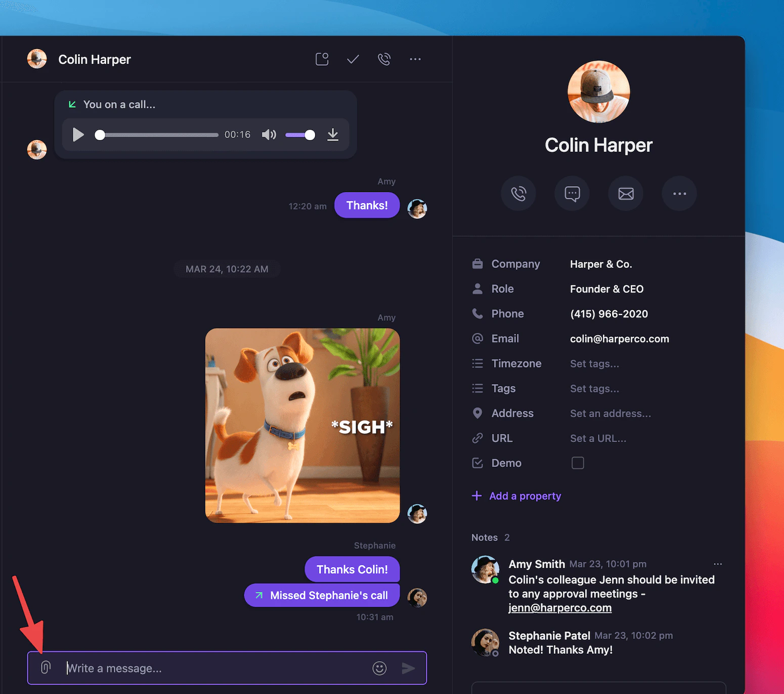
Task: Open the chat header more options menu
Action: coord(415,59)
